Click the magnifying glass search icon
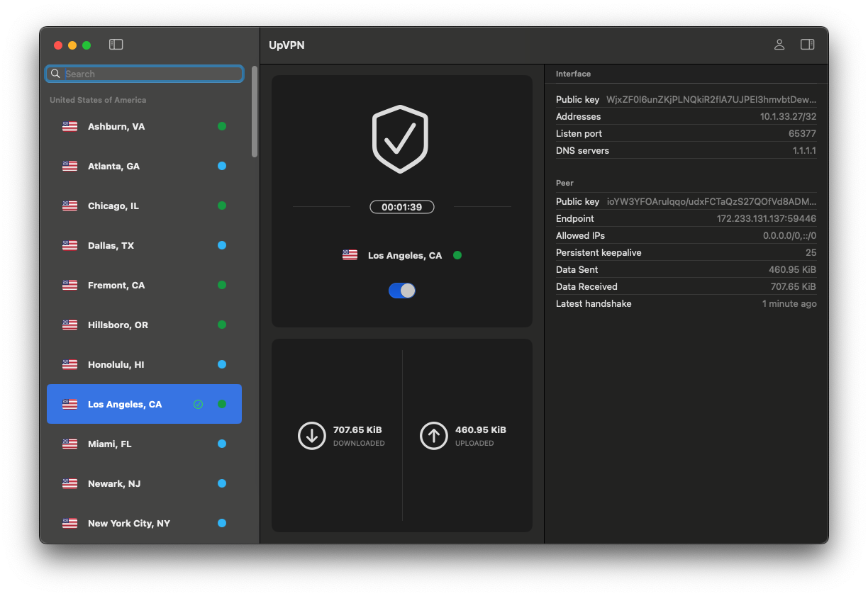Screen dimensions: 868x596 click(55, 73)
